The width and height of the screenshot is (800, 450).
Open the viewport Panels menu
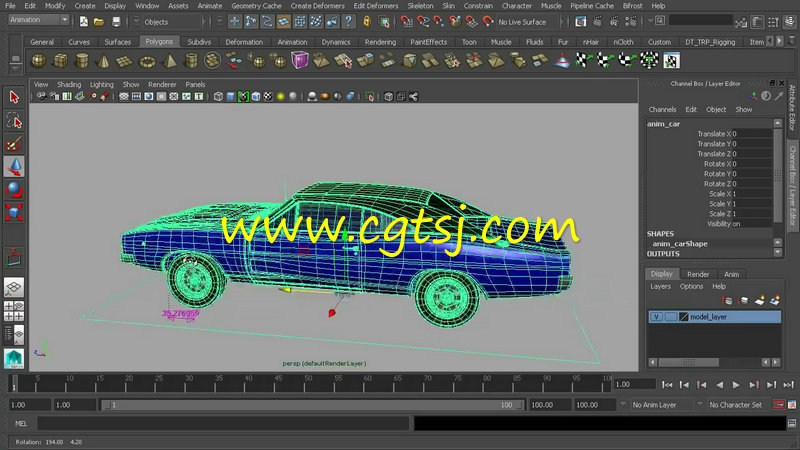tap(195, 85)
